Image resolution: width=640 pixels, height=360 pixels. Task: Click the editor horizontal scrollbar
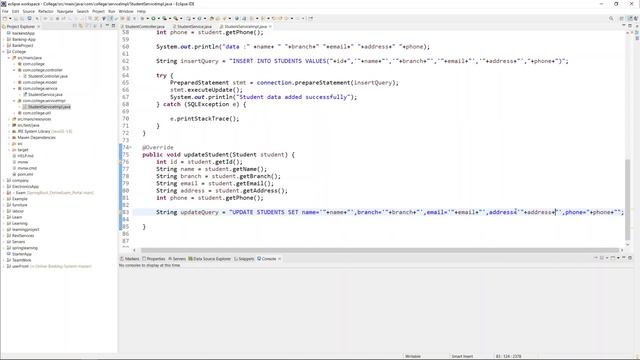pyautogui.click(x=380, y=250)
